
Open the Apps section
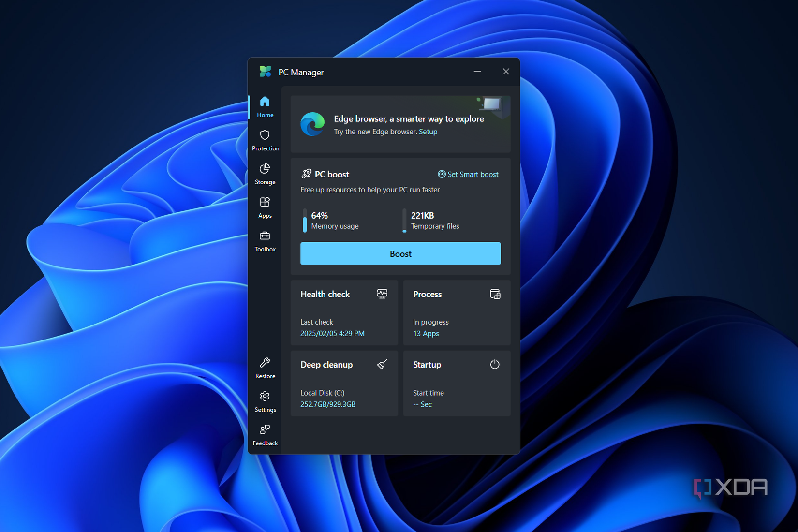pos(265,206)
